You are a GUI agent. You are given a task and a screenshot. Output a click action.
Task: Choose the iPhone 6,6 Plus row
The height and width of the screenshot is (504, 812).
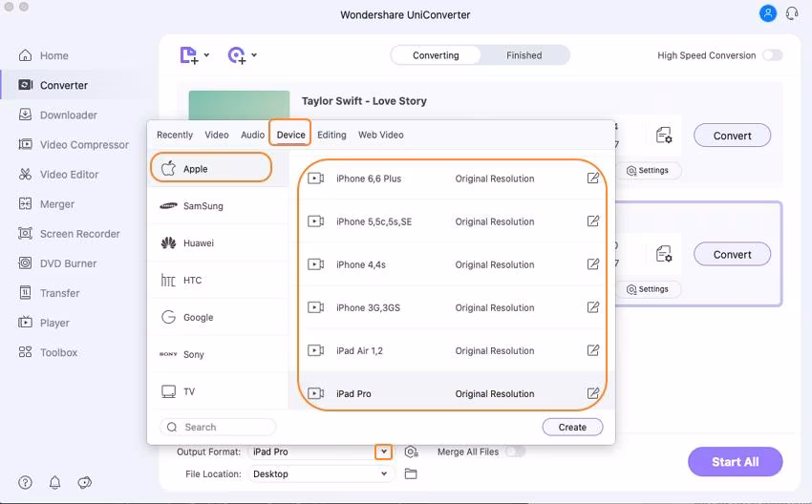[x=452, y=178]
